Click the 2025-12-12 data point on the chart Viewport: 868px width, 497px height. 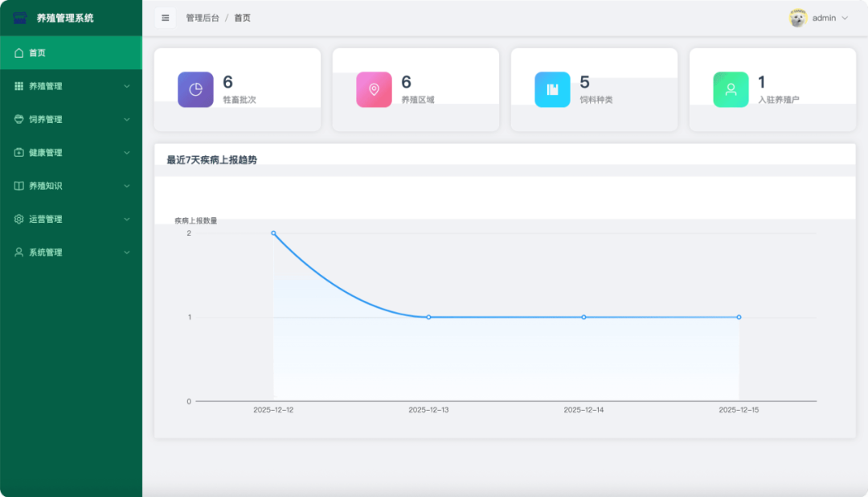coord(275,233)
